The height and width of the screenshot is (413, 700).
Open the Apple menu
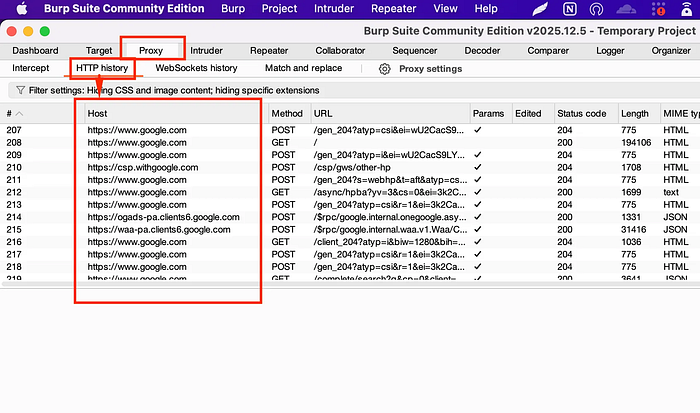coord(21,8)
